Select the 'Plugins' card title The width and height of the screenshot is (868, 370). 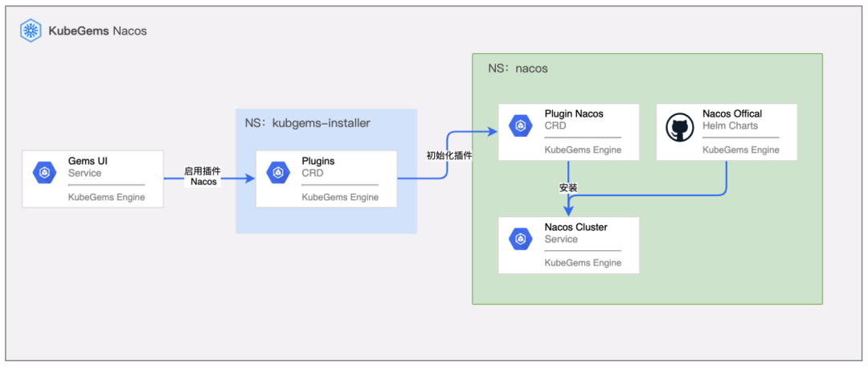(318, 161)
